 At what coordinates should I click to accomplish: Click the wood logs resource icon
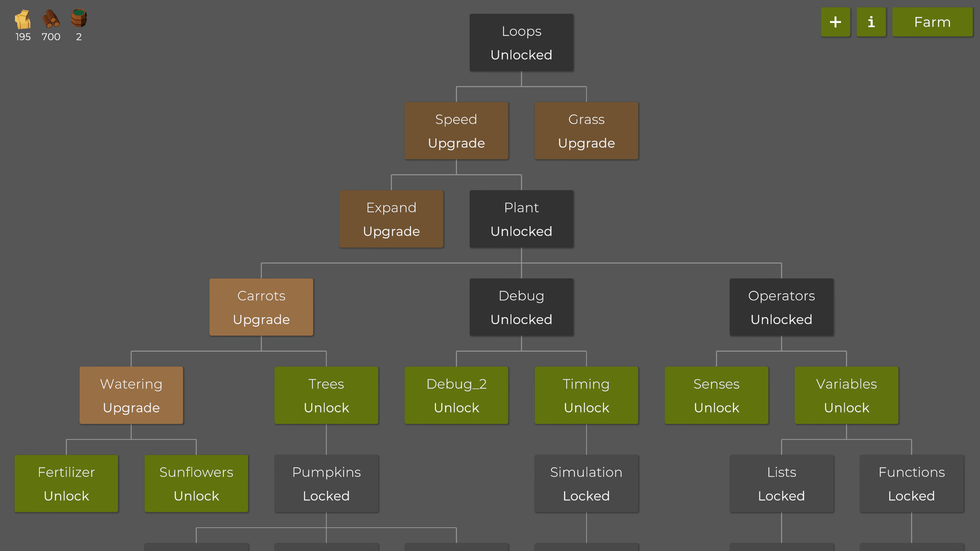click(51, 19)
